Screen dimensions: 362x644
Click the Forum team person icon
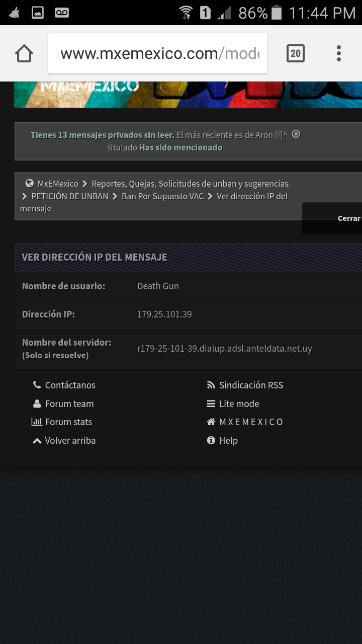tap(37, 404)
